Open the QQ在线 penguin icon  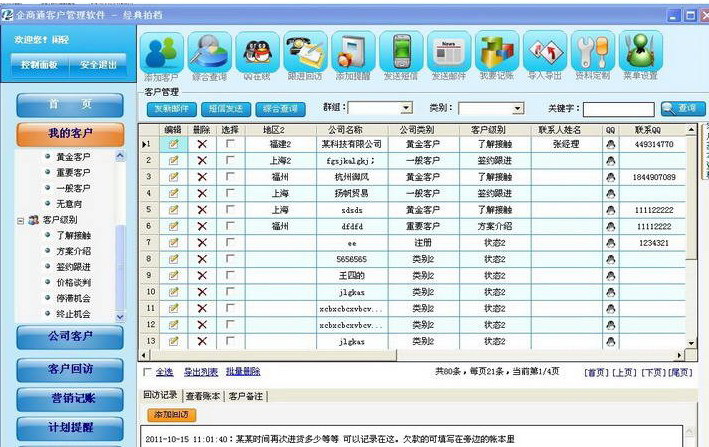258,53
